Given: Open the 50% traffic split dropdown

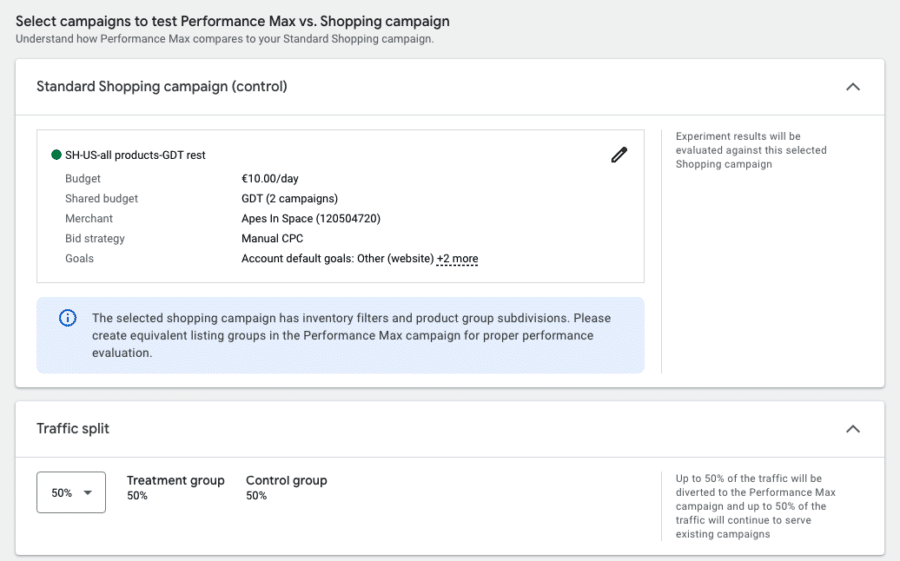Looking at the screenshot, I should click(71, 492).
